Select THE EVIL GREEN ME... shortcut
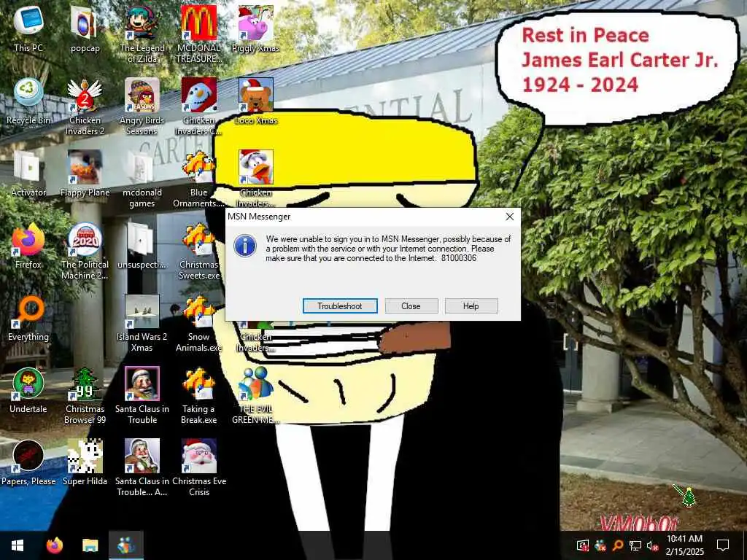 [x=256, y=395]
